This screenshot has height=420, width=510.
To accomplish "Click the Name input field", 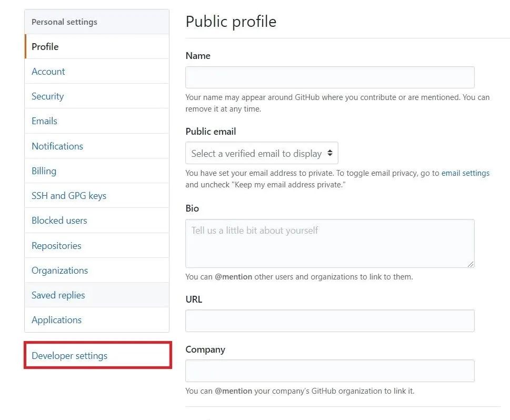I will pos(330,77).
